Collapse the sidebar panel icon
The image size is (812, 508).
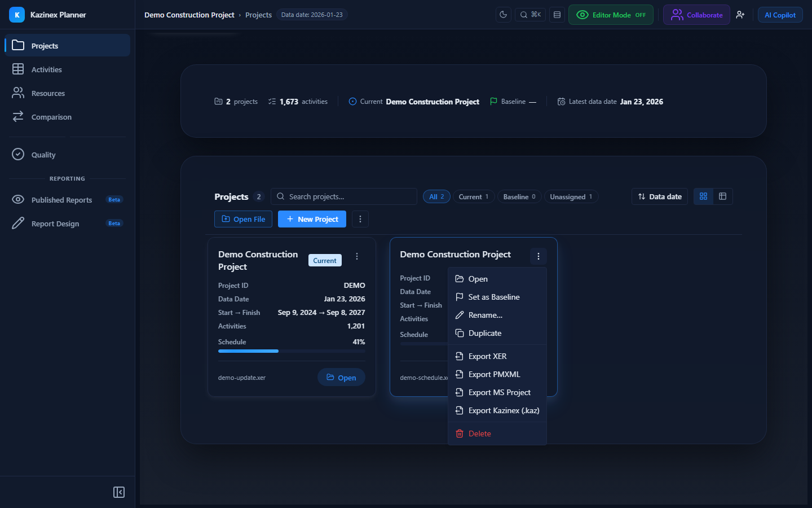click(x=119, y=492)
